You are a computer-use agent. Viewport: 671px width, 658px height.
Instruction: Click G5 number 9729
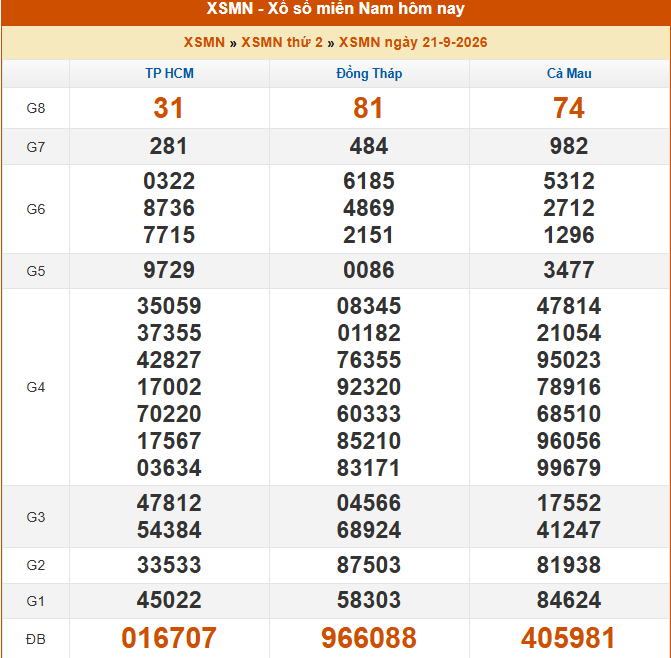[x=169, y=270]
